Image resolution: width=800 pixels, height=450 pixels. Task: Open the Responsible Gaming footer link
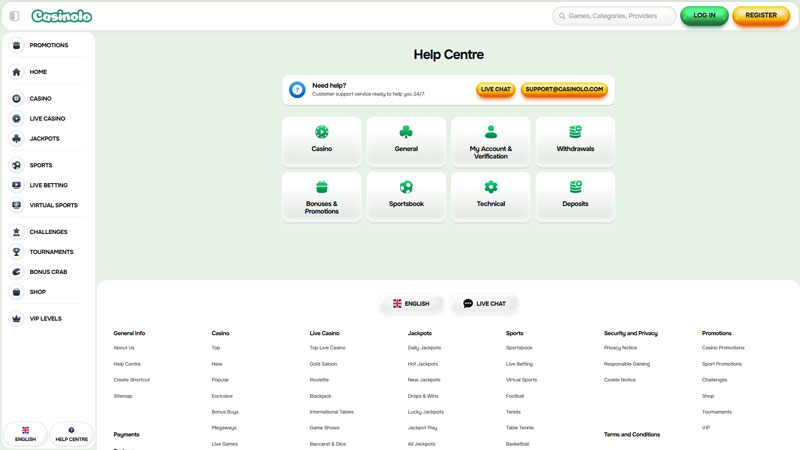(627, 364)
